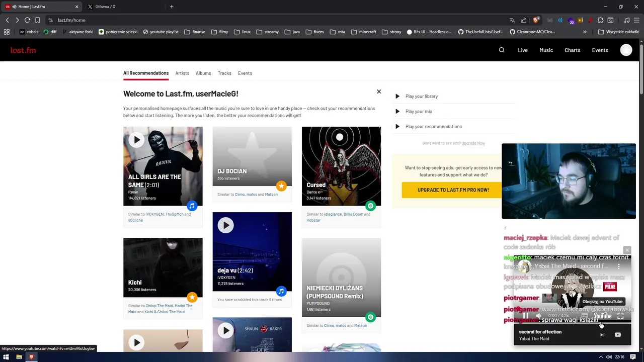Switch to Artists tab
Screen dimensions: 644x362
pyautogui.click(x=182, y=73)
